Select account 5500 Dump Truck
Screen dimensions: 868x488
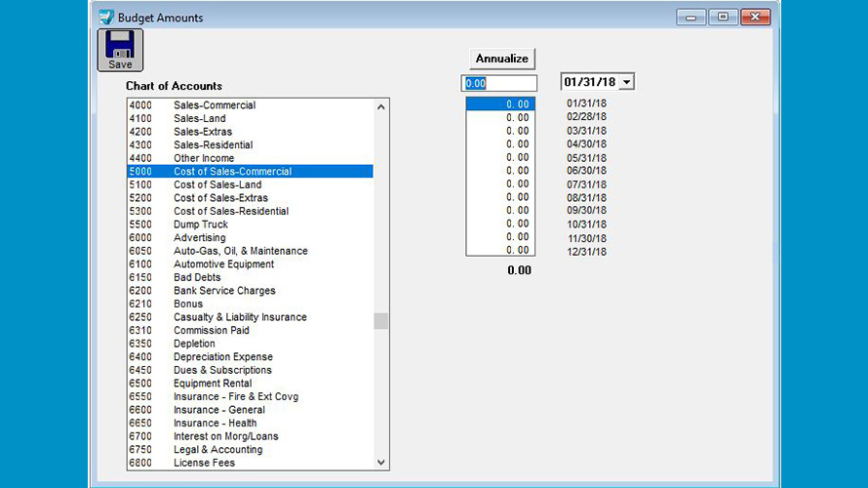click(x=200, y=224)
